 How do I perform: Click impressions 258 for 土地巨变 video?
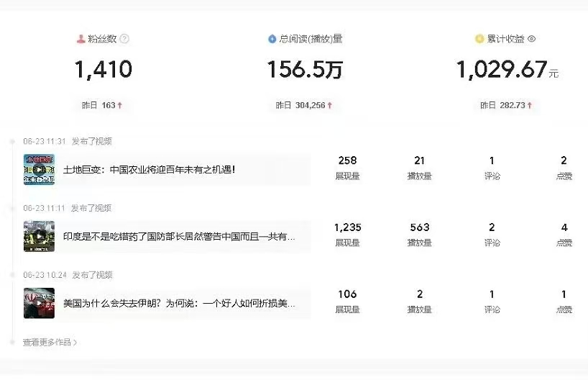coord(348,160)
